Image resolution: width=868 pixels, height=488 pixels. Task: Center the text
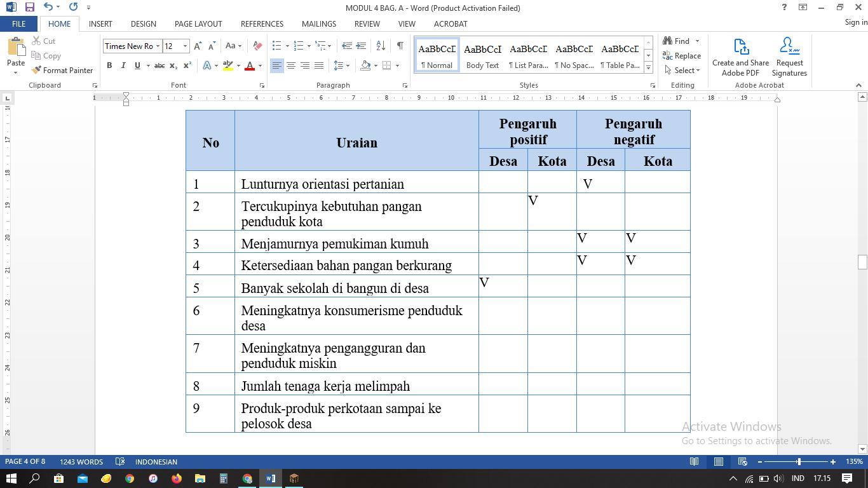coord(291,65)
